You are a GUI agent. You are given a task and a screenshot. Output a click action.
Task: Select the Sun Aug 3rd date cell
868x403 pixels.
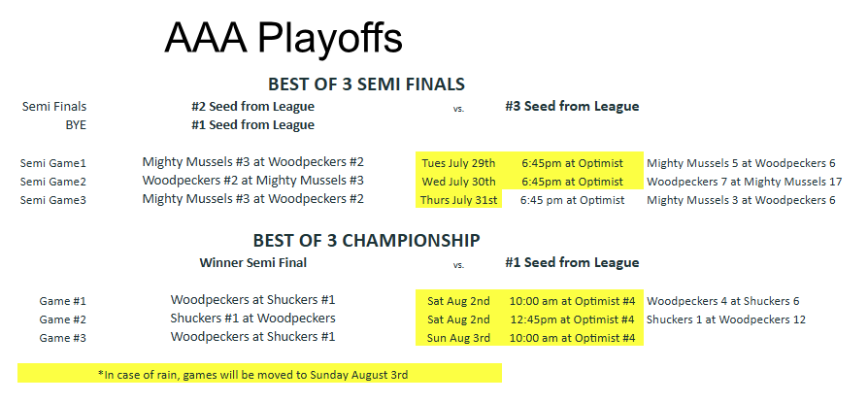point(458,338)
